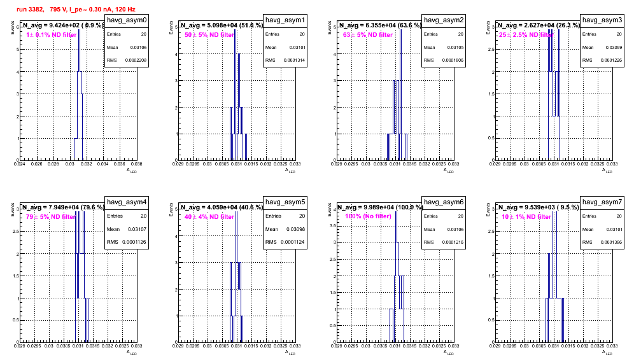This screenshot has height=364, width=634.
Task: Click Mean value 0.03101 in havg_asym1 box
Action: tap(297, 47)
